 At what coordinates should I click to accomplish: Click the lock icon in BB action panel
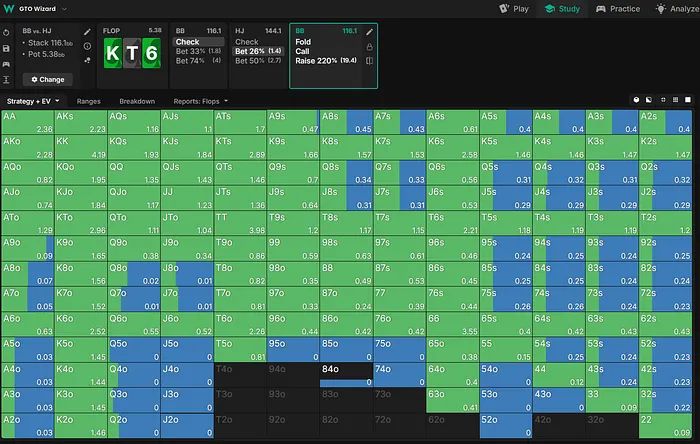(370, 46)
